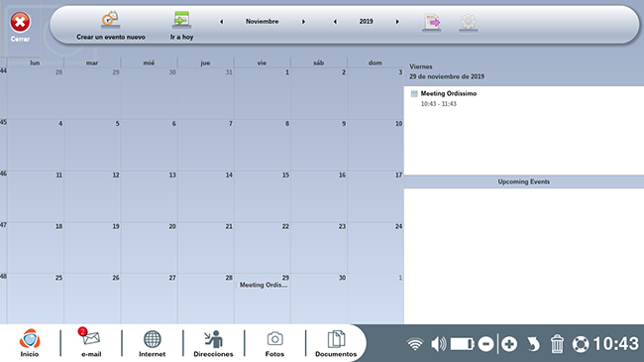This screenshot has width=644, height=362.
Task: Select the Meeting Ordis... event on day 29
Action: pyautogui.click(x=264, y=285)
